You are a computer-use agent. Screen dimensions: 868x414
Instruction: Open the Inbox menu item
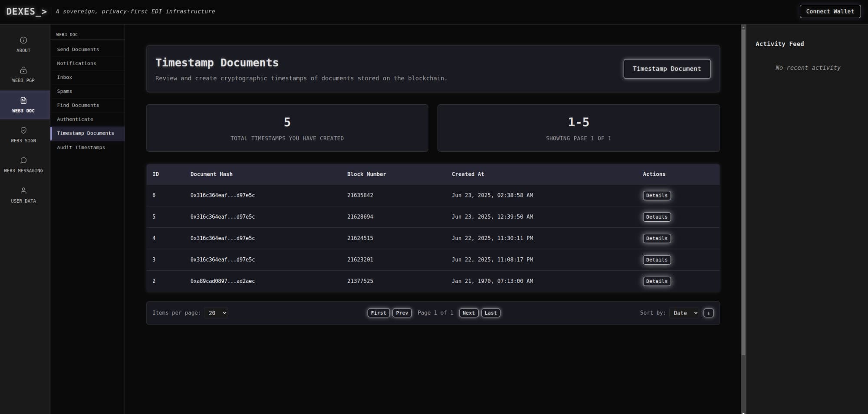point(65,77)
